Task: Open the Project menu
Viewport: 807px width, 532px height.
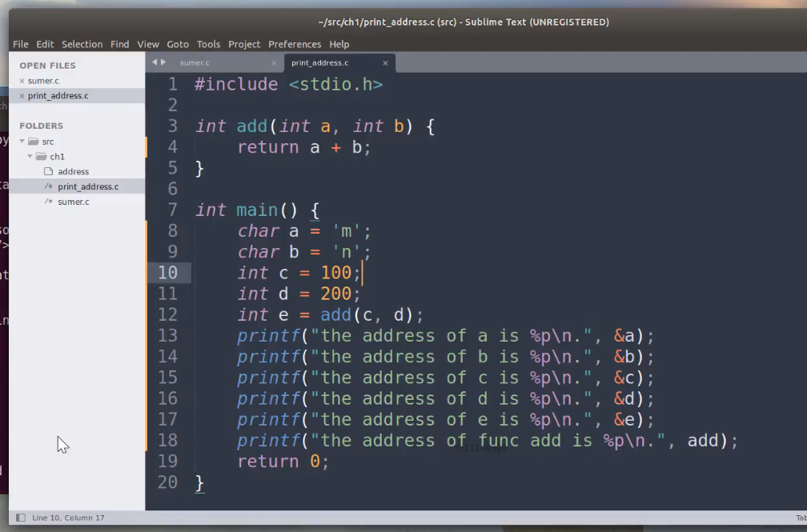Action: pyautogui.click(x=244, y=44)
